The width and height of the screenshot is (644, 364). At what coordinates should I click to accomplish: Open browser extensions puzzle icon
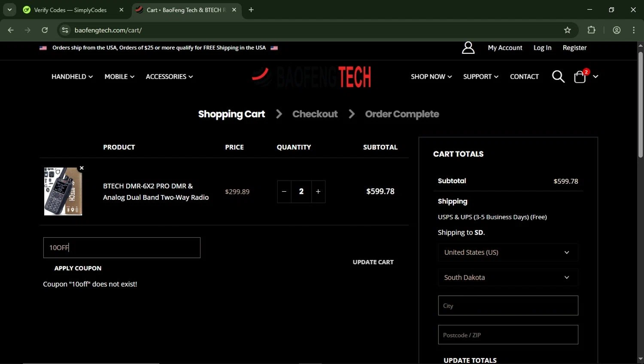click(591, 30)
